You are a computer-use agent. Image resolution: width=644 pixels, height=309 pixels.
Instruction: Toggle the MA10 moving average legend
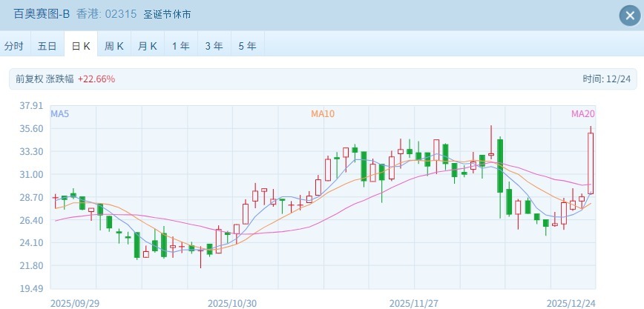323,113
